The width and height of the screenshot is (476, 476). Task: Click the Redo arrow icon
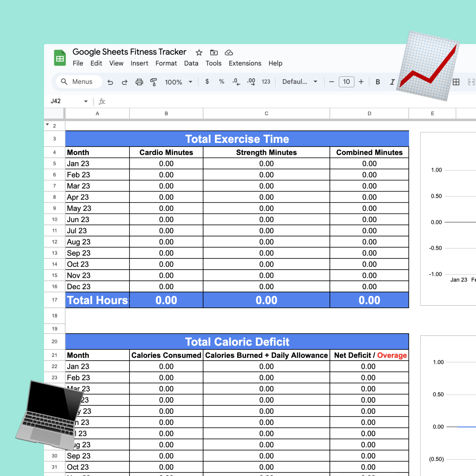click(125, 82)
